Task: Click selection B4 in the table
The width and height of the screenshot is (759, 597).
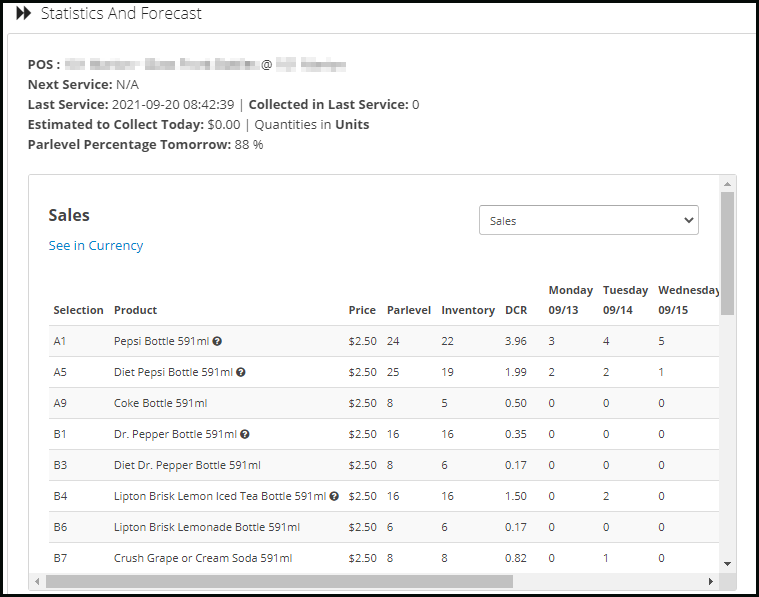Action: pyautogui.click(x=60, y=496)
